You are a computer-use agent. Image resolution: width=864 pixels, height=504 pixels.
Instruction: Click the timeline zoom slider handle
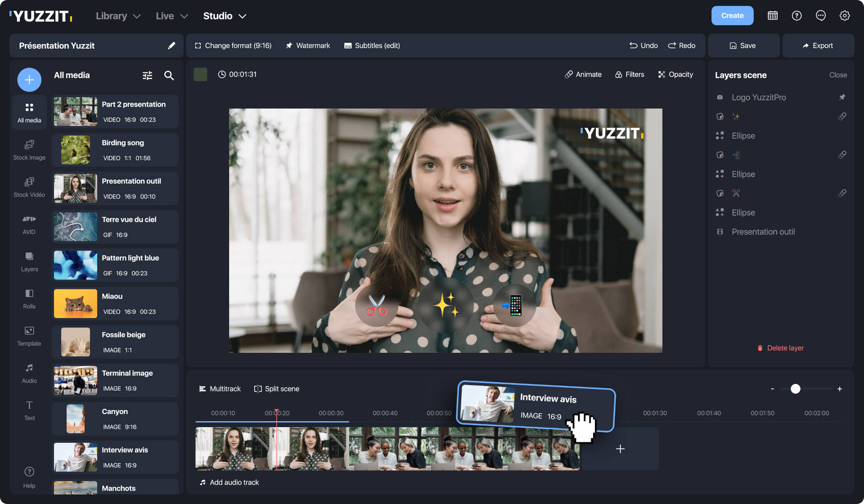click(795, 389)
